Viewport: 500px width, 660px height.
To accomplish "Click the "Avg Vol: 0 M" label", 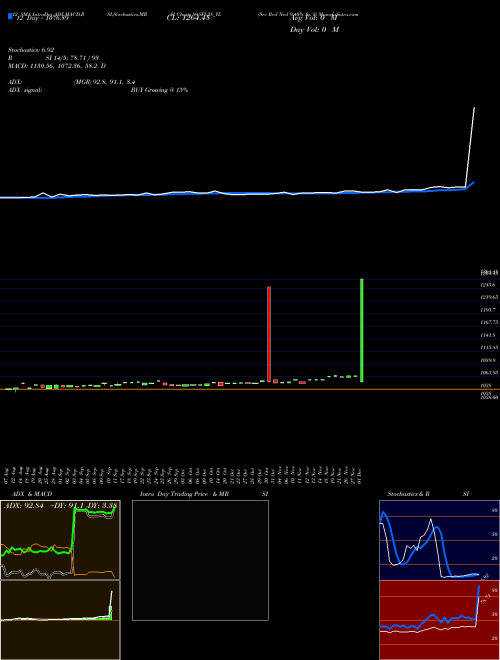I will click(x=314, y=18).
